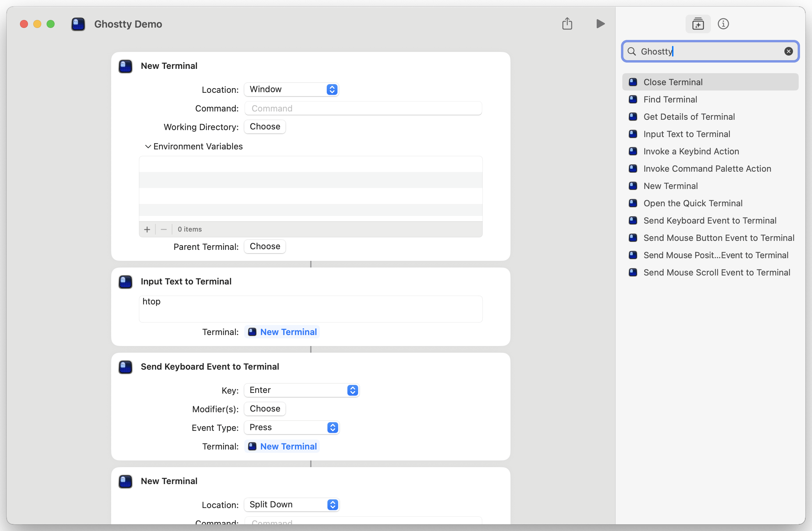
Task: Open the Event Type dropdown showing Press
Action: pos(292,428)
